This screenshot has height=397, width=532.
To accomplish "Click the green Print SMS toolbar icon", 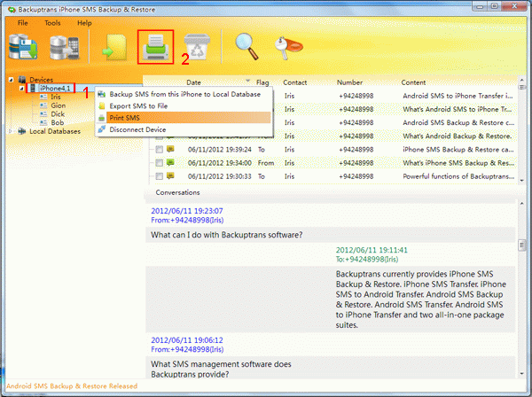I will (155, 47).
